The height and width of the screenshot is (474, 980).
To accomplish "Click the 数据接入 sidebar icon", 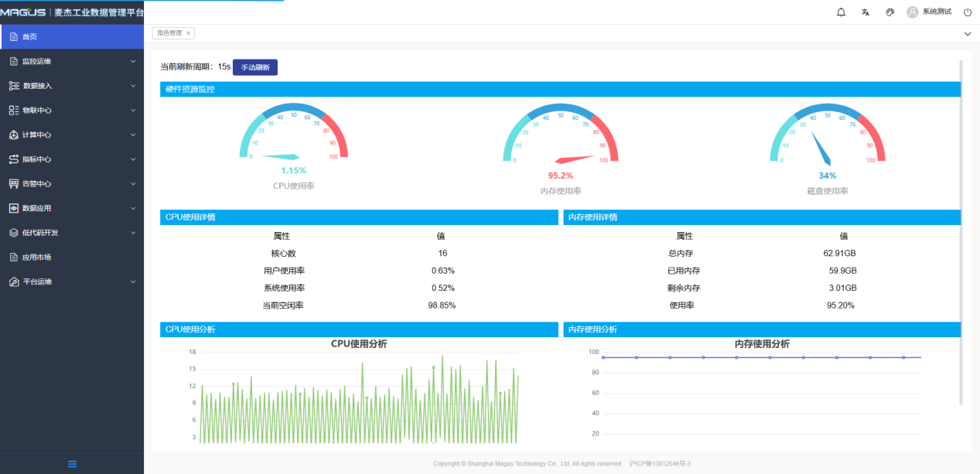I will [x=13, y=86].
